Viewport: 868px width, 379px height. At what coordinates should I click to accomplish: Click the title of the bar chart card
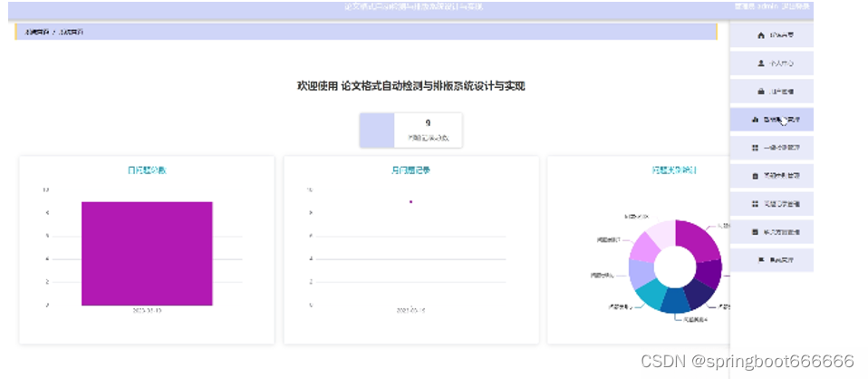tap(147, 170)
